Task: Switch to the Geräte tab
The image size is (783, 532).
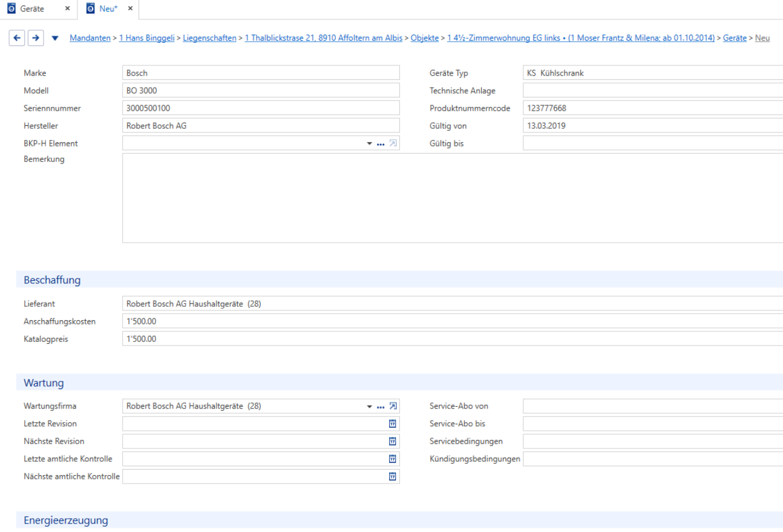Action: tap(32, 9)
